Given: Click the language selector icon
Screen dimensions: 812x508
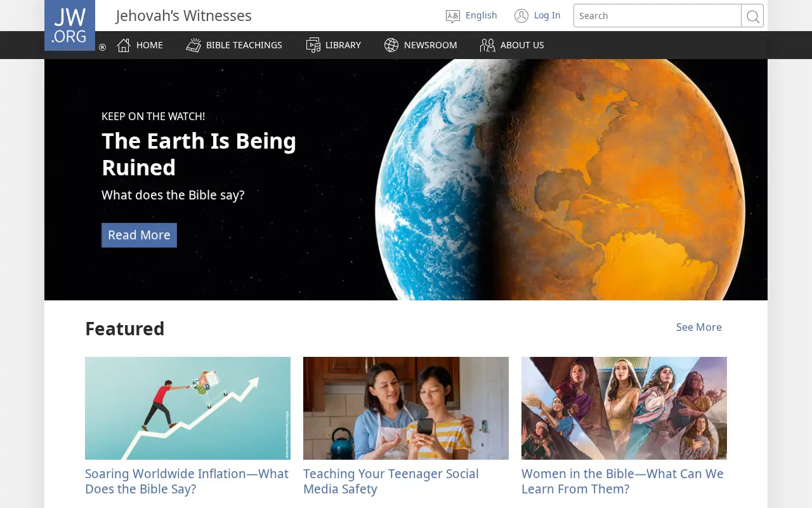Looking at the screenshot, I should (x=453, y=16).
